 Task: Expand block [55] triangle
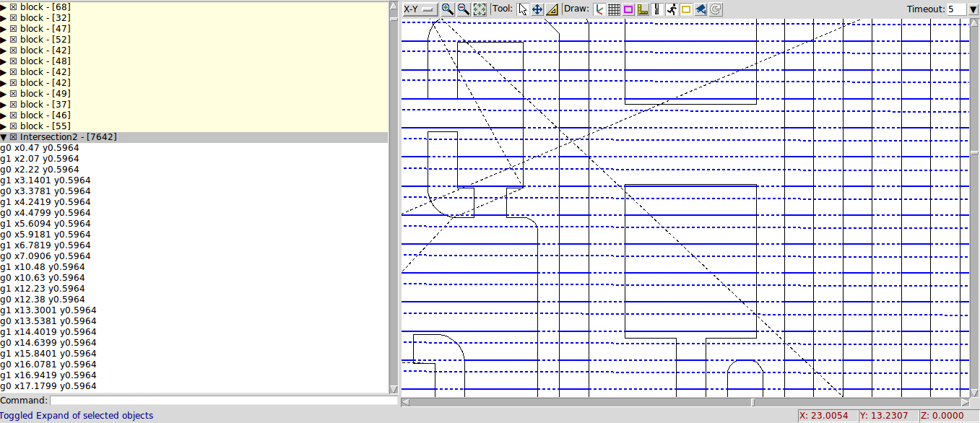coord(4,126)
